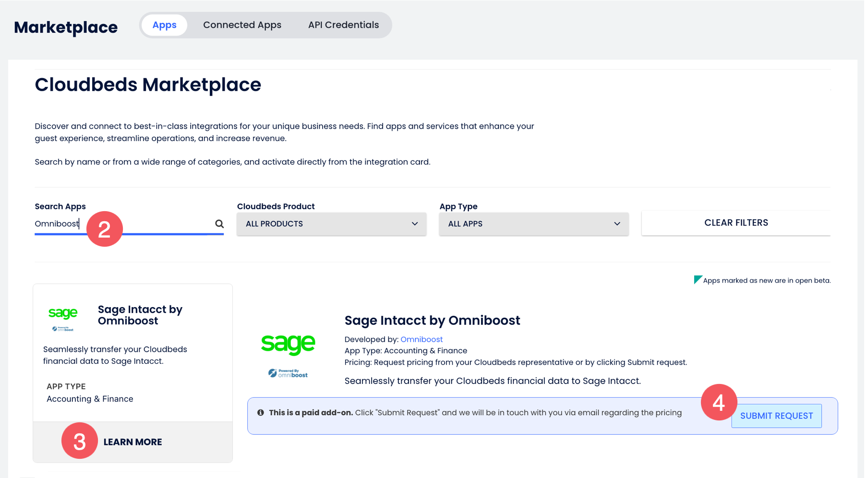Click the Marketplace page heading
The height and width of the screenshot is (478, 868).
66,27
